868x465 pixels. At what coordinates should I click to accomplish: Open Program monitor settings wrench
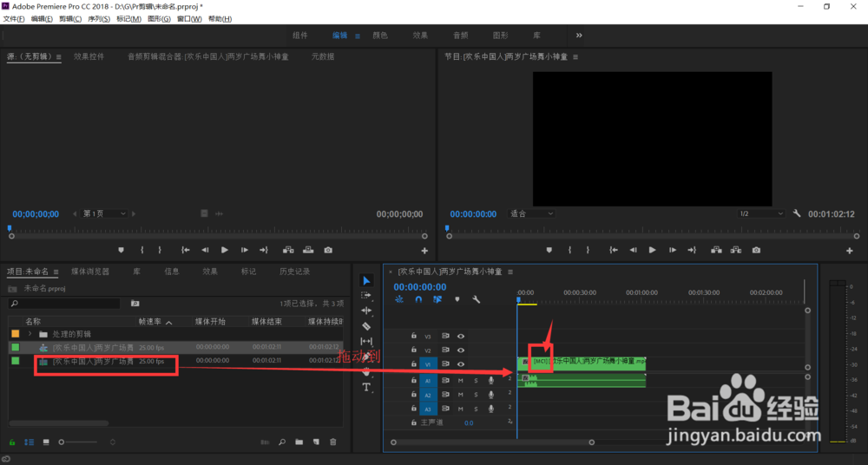797,213
